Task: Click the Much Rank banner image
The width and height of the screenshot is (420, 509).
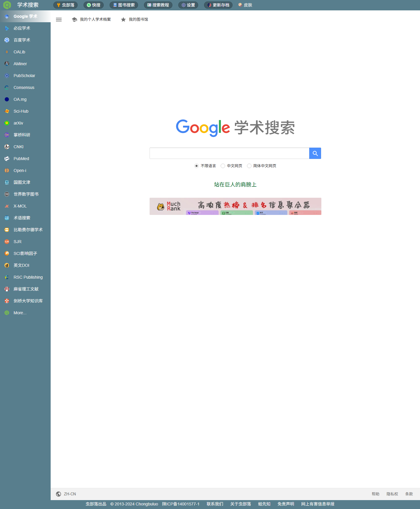Action: (x=235, y=206)
